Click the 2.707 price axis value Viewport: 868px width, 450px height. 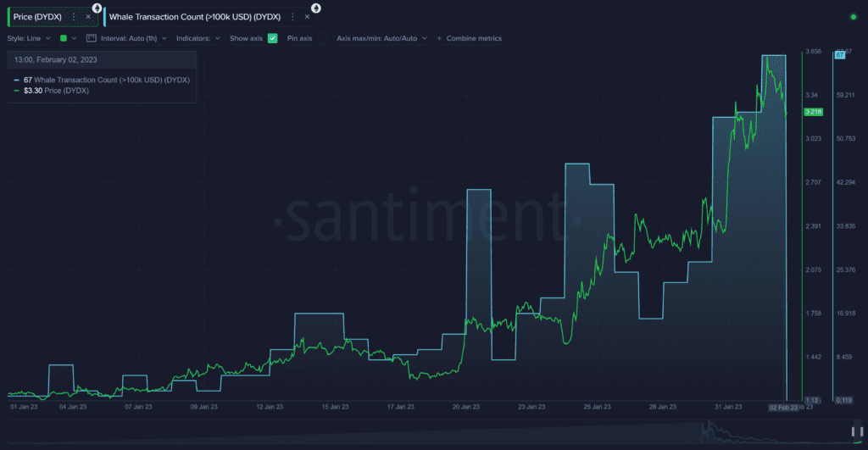point(813,182)
